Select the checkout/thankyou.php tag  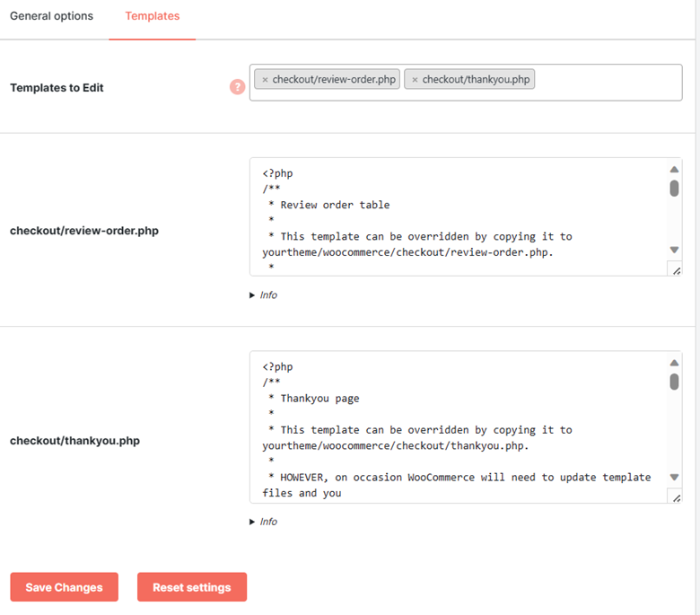point(469,79)
